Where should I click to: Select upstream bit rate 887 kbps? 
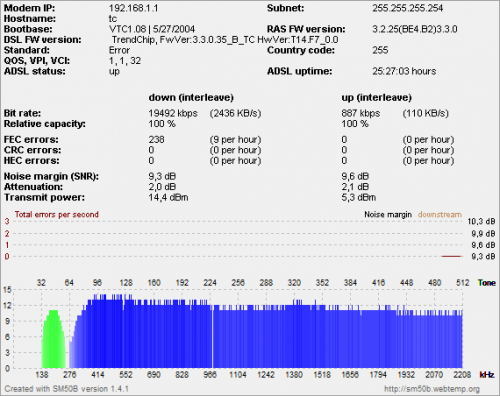click(x=361, y=113)
